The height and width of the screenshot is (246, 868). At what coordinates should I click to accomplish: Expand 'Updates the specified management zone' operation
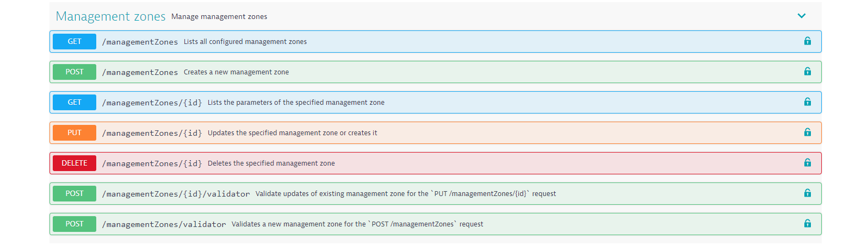(x=435, y=133)
